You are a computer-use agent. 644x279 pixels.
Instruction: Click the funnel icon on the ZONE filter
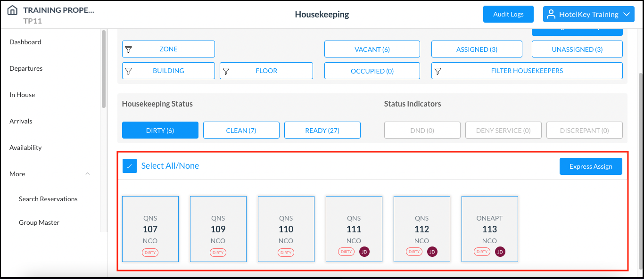coord(128,49)
